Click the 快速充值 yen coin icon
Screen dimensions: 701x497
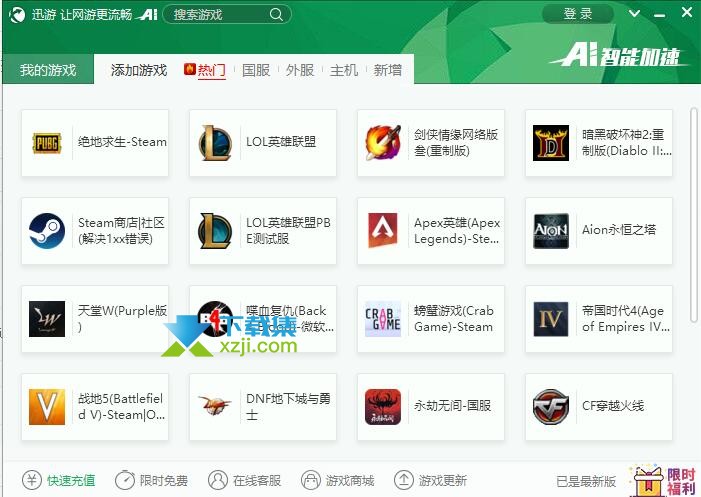coord(32,480)
